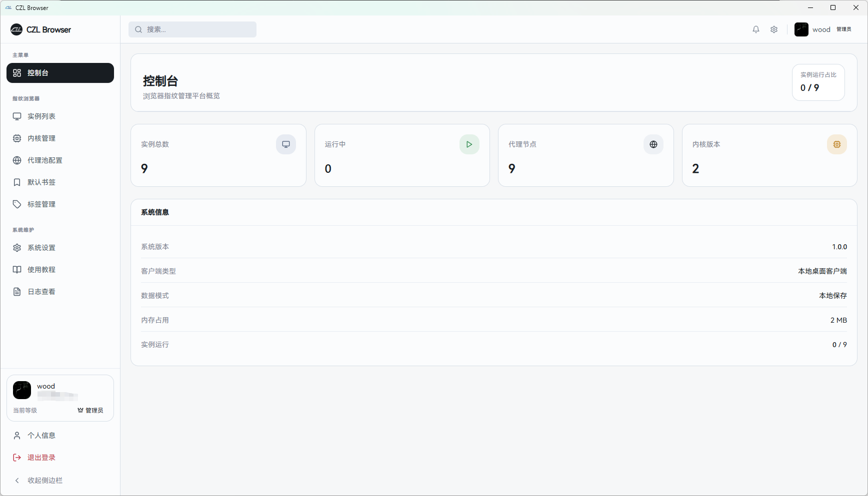
Task: Go to 代理池配置 page
Action: [60, 160]
